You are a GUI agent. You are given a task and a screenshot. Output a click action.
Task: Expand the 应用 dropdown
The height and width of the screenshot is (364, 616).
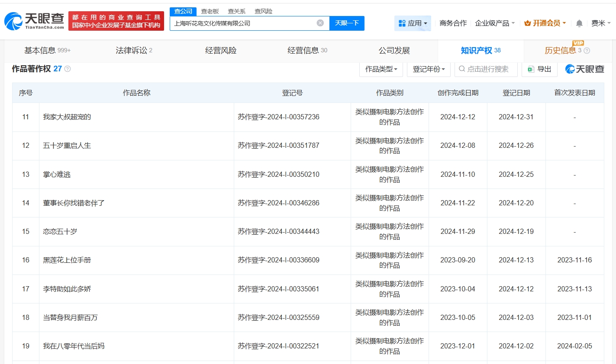[x=413, y=23]
